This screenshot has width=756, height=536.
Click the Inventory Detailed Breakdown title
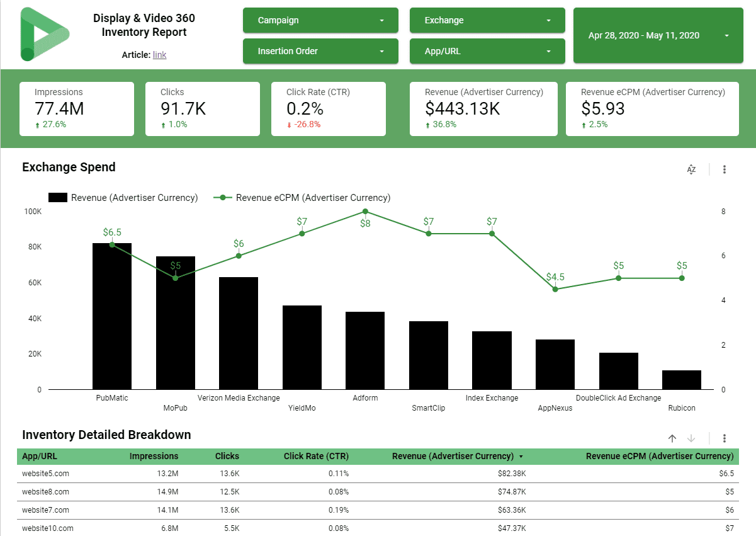106,435
